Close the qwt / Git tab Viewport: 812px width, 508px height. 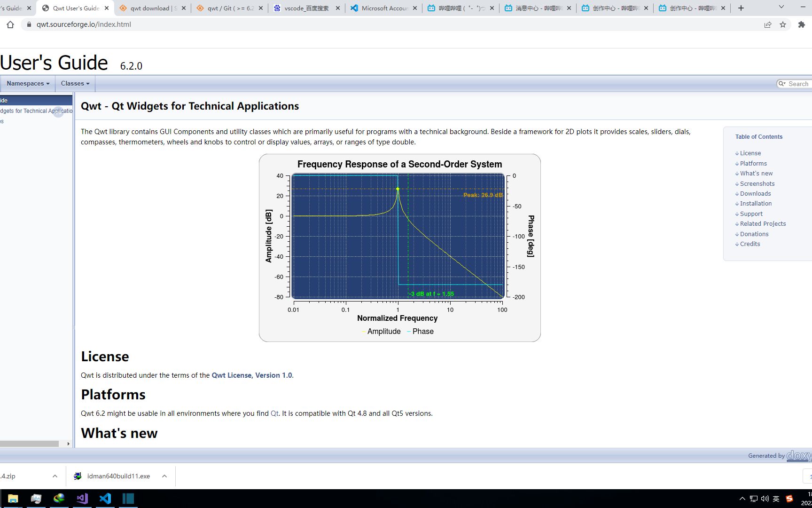tap(261, 8)
